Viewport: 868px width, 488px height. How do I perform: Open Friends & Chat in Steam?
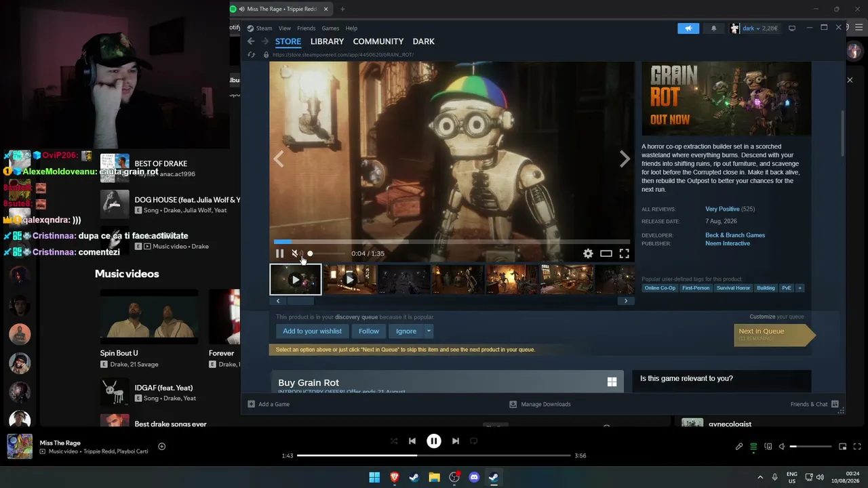point(814,405)
